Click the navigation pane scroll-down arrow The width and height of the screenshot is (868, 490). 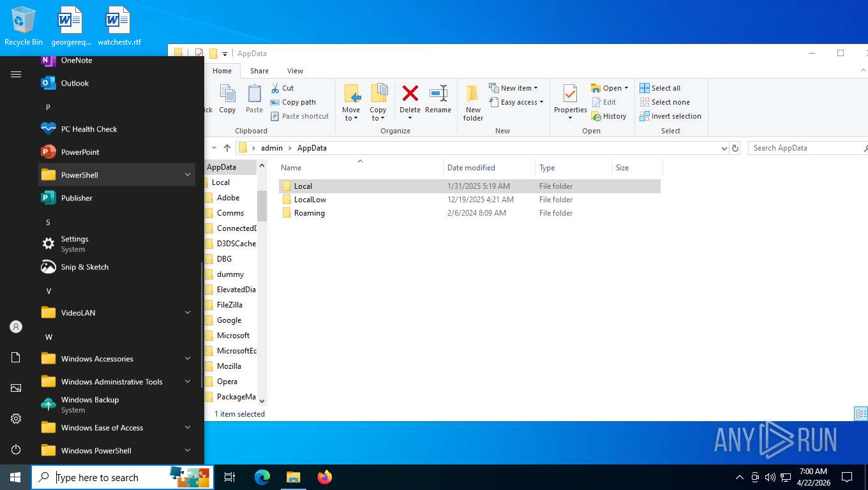pyautogui.click(x=262, y=401)
